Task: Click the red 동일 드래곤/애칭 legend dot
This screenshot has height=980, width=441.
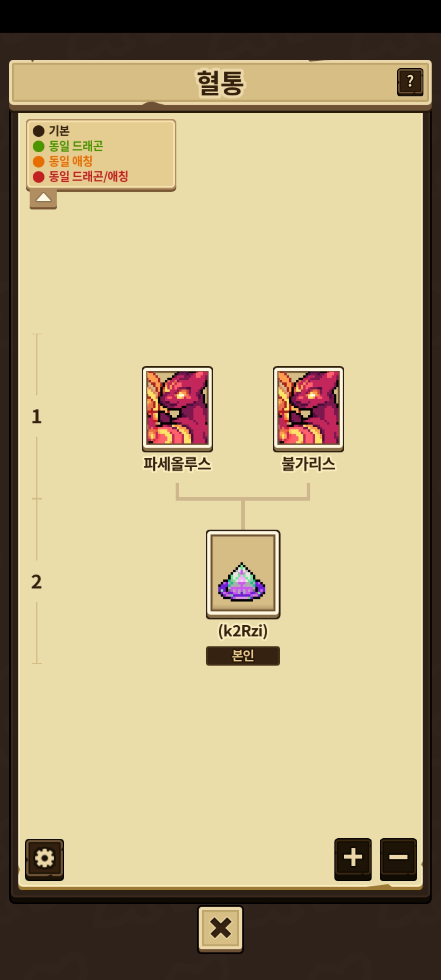Action: 39,176
